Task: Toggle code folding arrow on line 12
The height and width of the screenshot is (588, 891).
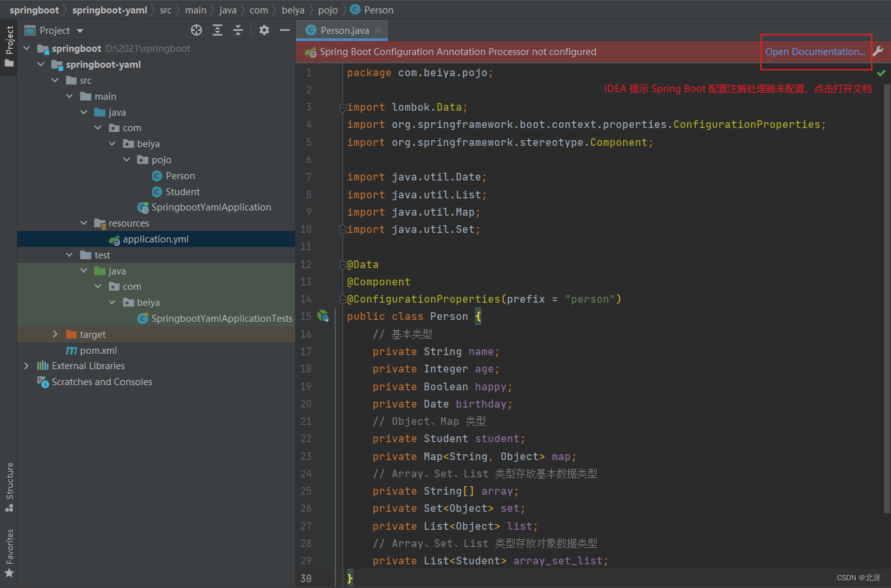Action: coord(342,264)
